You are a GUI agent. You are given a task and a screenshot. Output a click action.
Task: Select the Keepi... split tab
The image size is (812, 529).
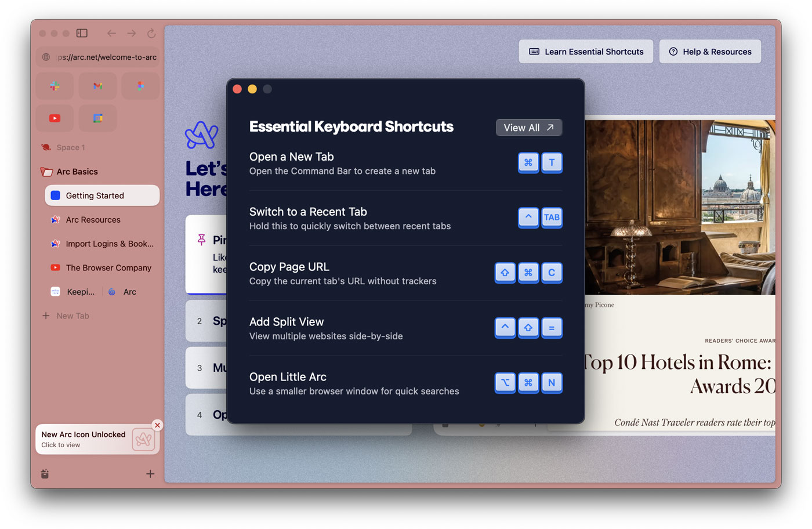pos(73,292)
